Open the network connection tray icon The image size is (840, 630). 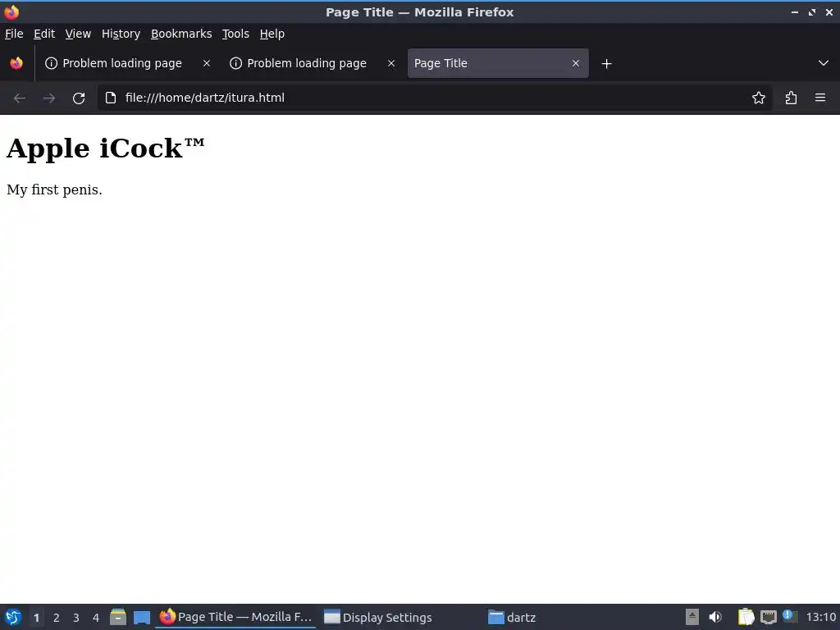[x=768, y=617]
